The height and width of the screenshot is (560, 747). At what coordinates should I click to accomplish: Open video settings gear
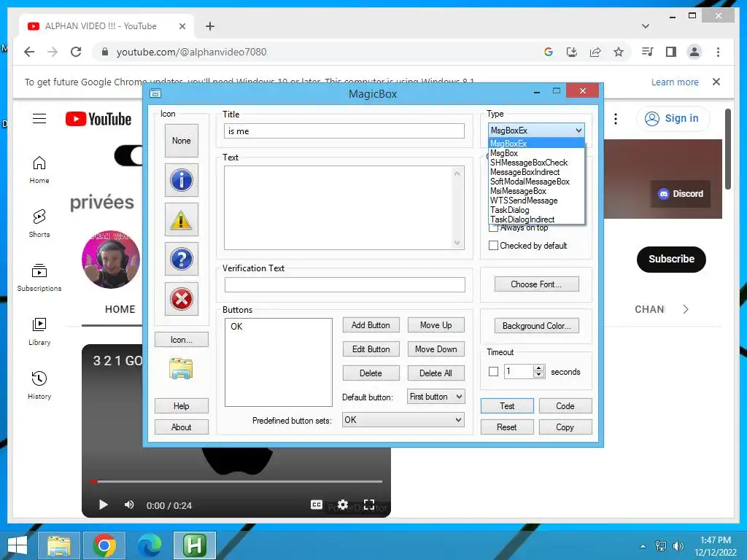point(343,505)
